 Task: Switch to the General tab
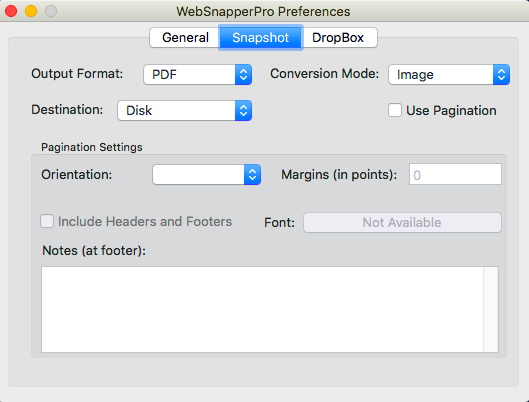pyautogui.click(x=185, y=37)
